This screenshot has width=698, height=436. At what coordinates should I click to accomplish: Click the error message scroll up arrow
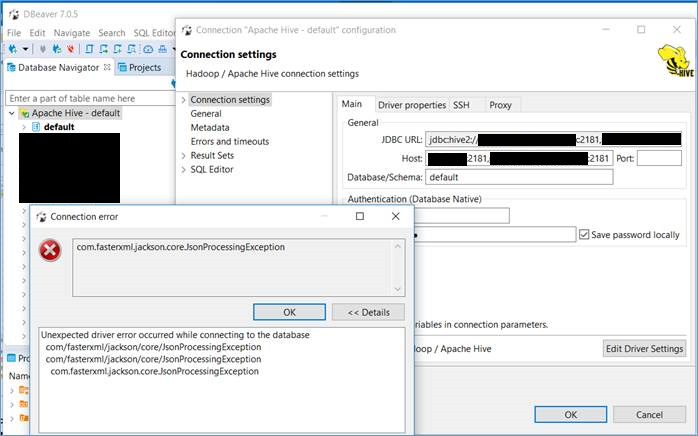coord(398,246)
